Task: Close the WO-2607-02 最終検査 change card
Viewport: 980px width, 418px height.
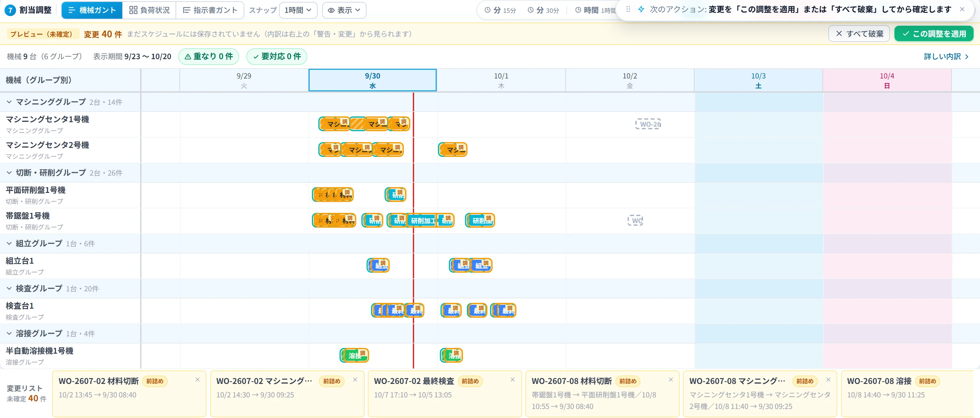Action: (x=513, y=380)
